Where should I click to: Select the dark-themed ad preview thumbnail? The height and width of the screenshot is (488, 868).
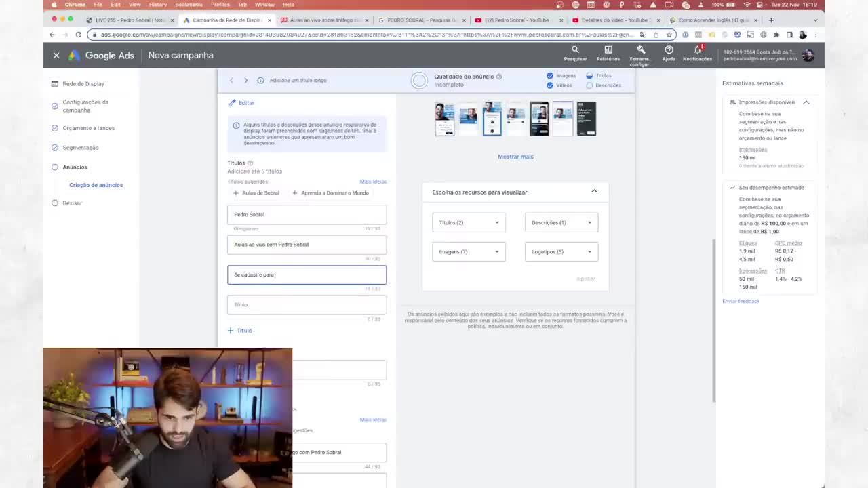click(587, 119)
